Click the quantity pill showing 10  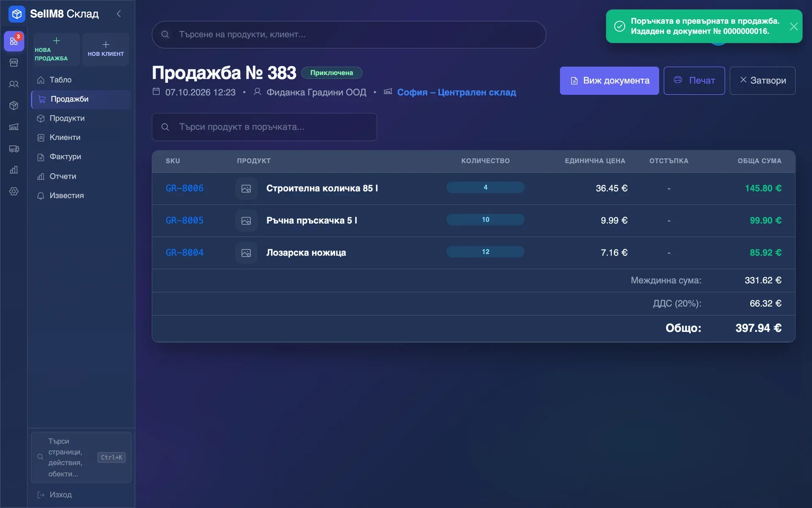(486, 219)
